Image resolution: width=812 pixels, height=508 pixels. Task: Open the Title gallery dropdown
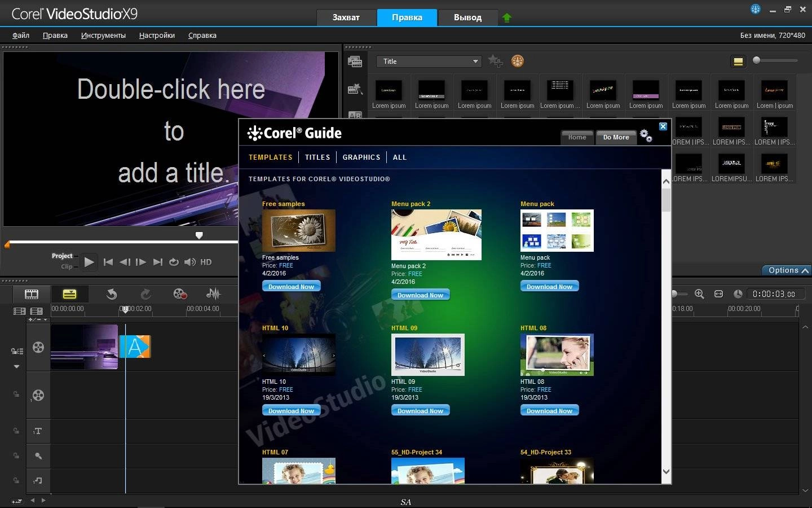[429, 61]
